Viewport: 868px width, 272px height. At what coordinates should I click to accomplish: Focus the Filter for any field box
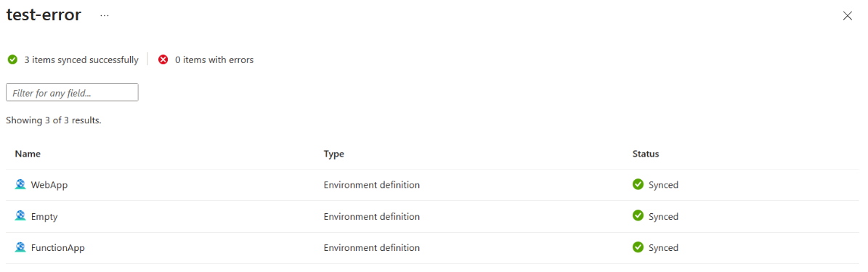72,92
